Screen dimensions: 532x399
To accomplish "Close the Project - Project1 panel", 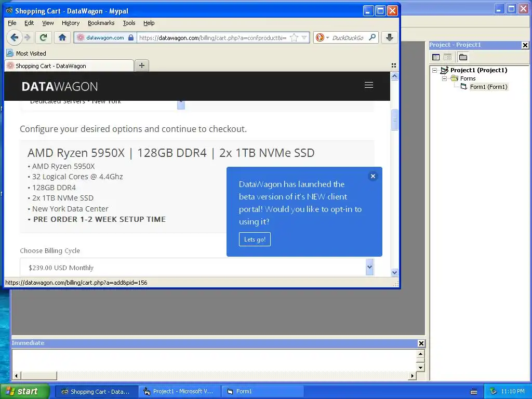I will pos(525,45).
